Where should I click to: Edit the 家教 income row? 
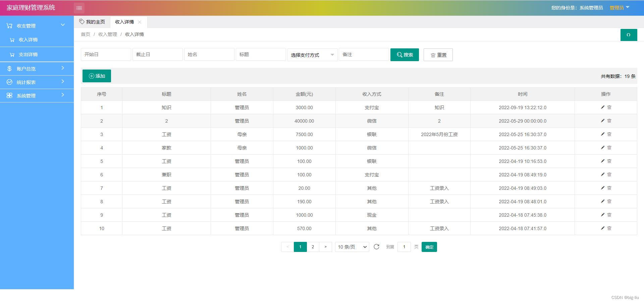pyautogui.click(x=602, y=147)
